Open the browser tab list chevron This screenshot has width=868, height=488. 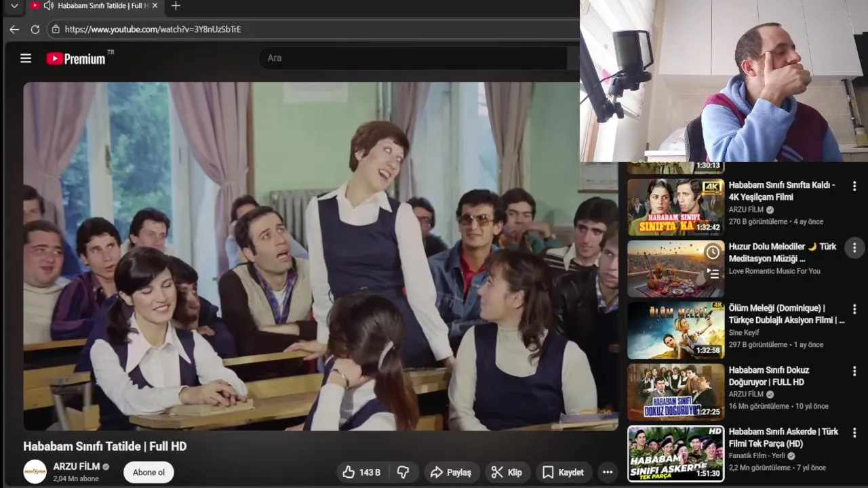[14, 5]
